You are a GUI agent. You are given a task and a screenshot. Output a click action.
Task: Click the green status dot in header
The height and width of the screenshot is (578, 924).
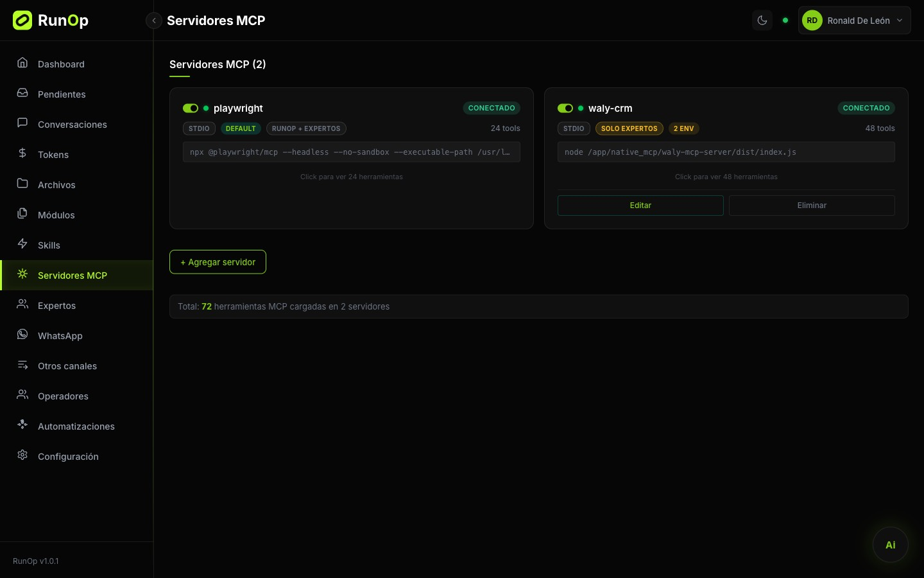click(x=785, y=21)
